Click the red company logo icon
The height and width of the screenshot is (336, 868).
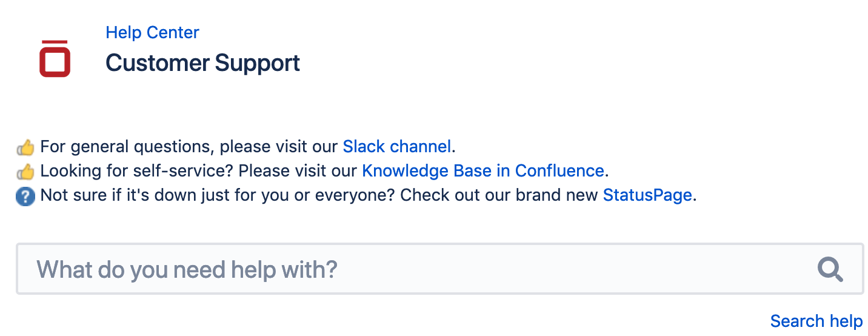click(x=55, y=59)
